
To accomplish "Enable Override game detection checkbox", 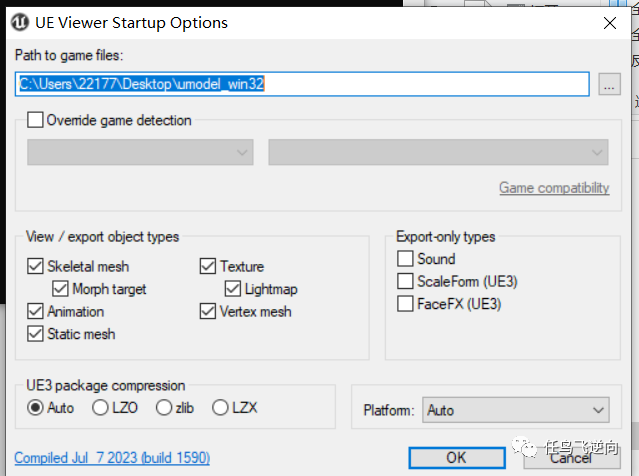I will pos(35,120).
